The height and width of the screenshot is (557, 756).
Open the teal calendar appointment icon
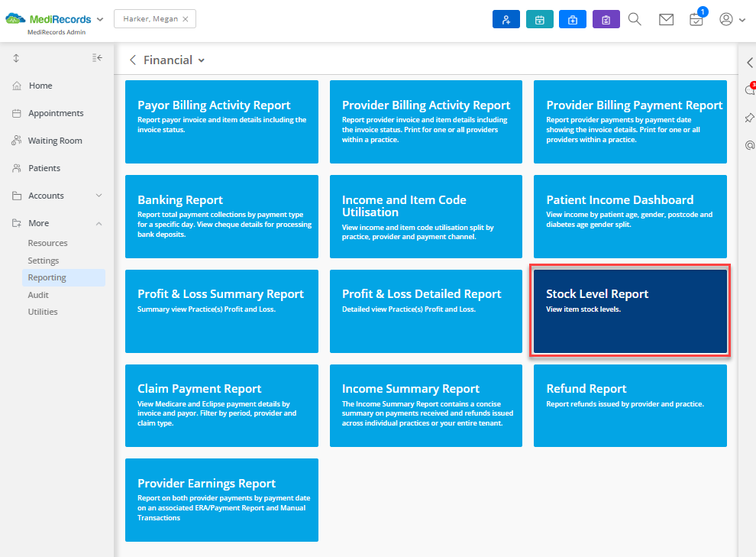pos(540,19)
